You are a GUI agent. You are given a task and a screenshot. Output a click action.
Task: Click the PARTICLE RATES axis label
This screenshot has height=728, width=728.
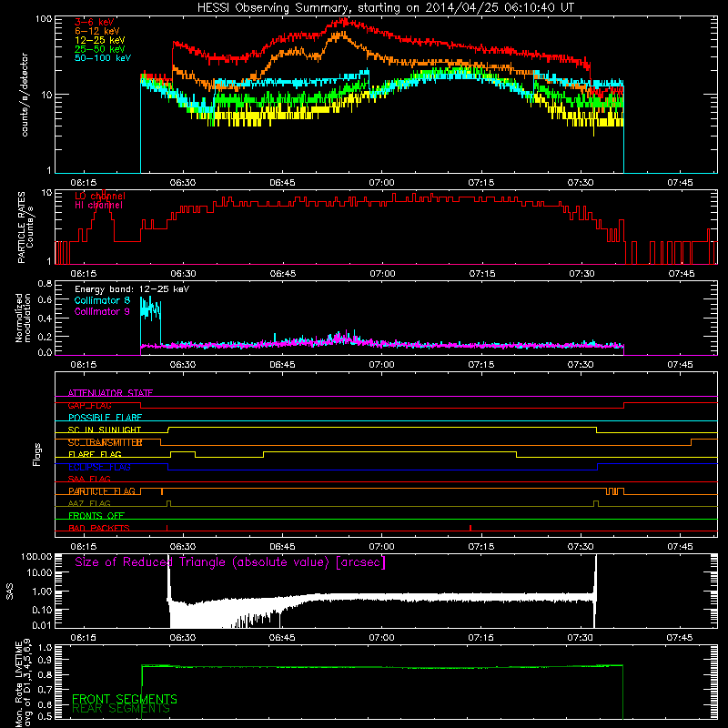tap(25, 227)
